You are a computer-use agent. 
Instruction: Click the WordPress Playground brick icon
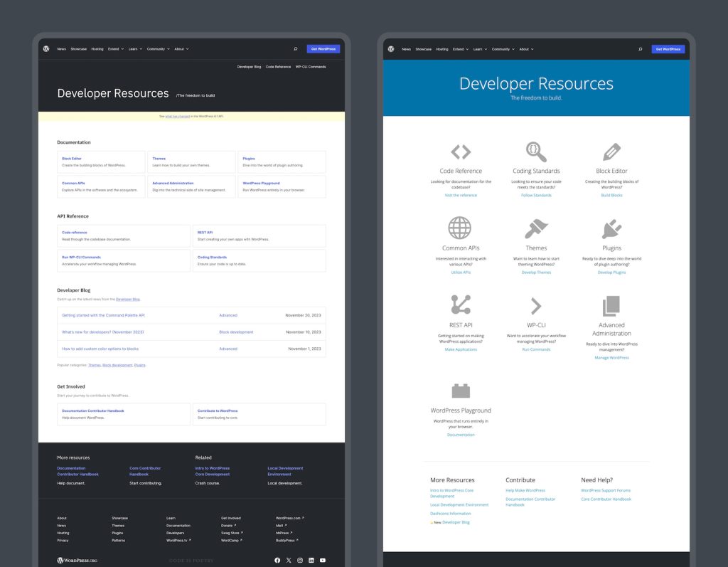pos(461,391)
